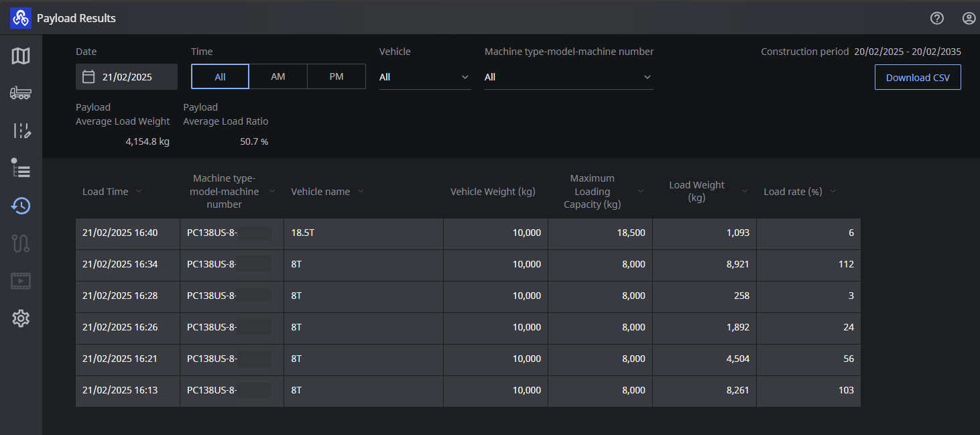This screenshot has width=980, height=435.
Task: Sort by Load Time column arrow
Action: (139, 192)
